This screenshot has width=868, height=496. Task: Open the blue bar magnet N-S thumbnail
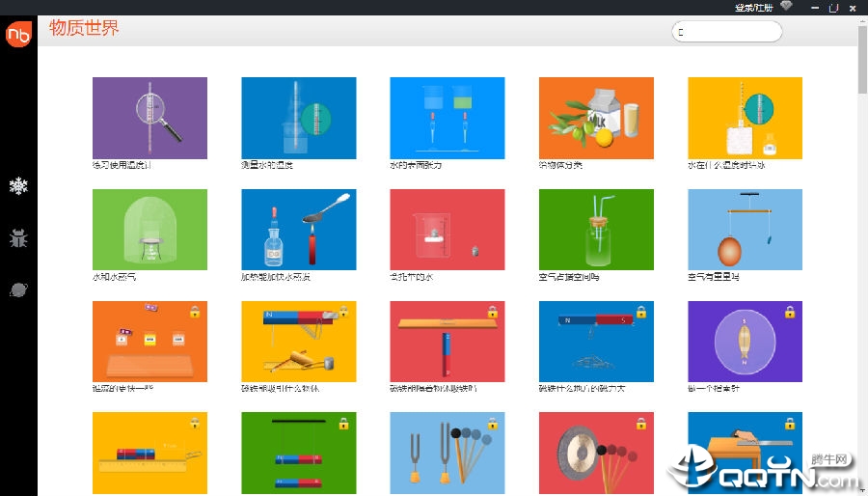tap(596, 342)
